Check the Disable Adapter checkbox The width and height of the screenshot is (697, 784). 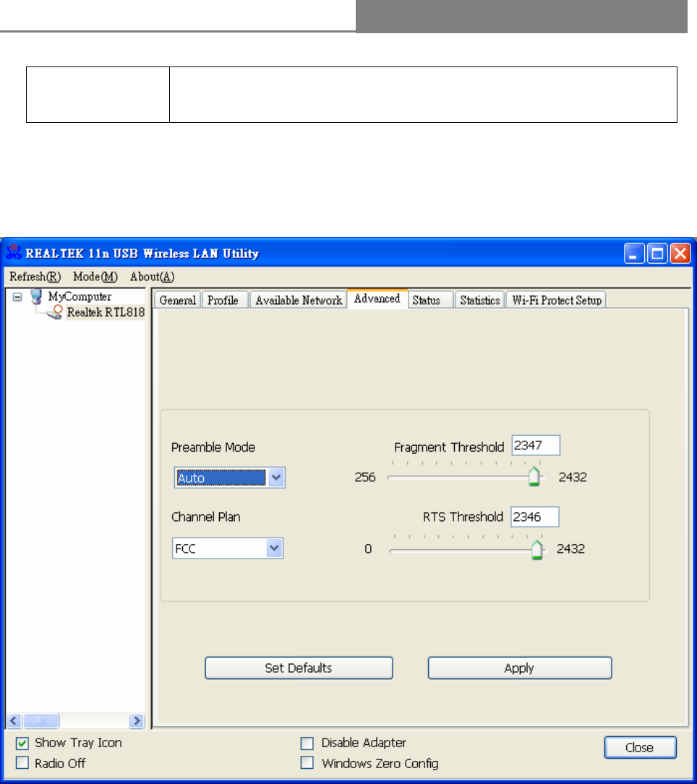point(307,743)
